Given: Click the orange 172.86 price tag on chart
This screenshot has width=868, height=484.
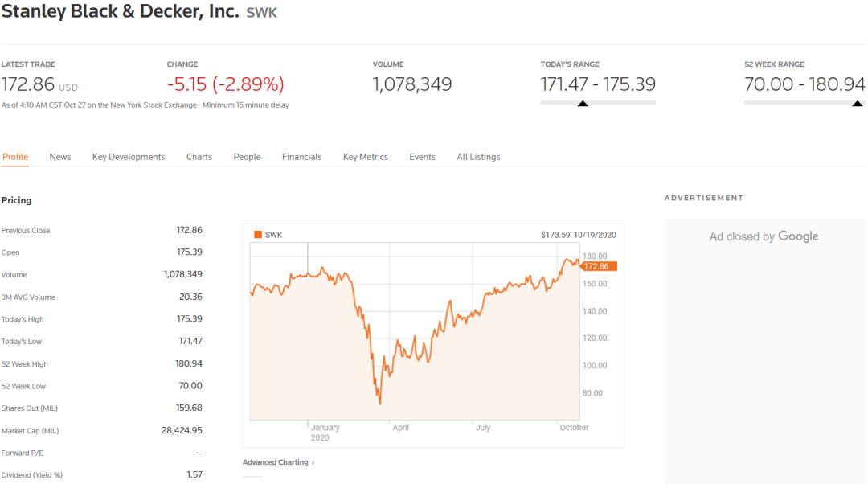Looking at the screenshot, I should click(599, 266).
